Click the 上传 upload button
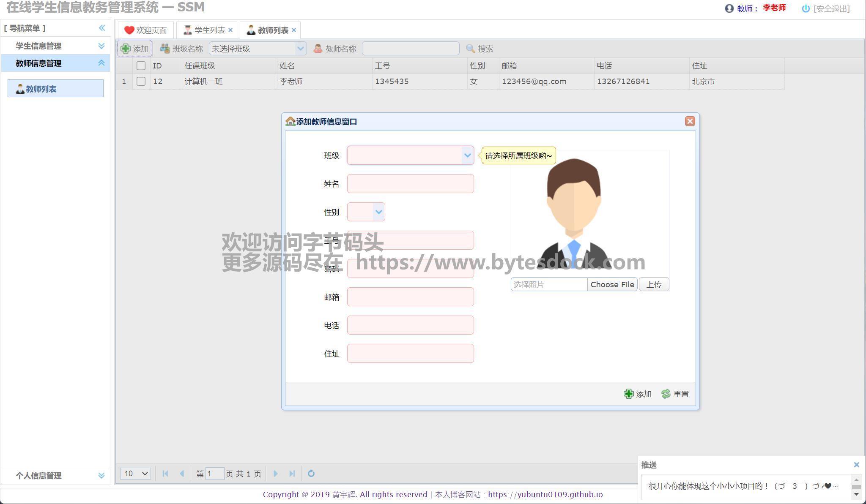Screen dimensions: 866x504 654,284
